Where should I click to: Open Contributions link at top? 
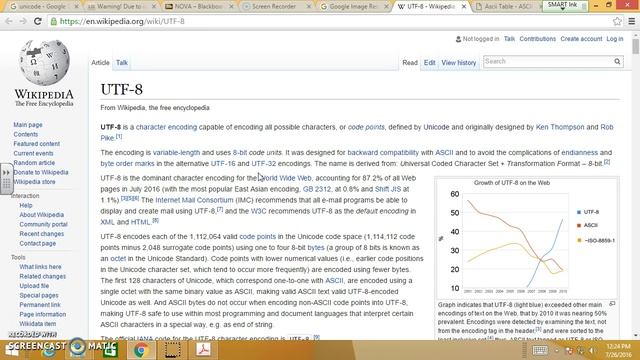tap(538, 39)
